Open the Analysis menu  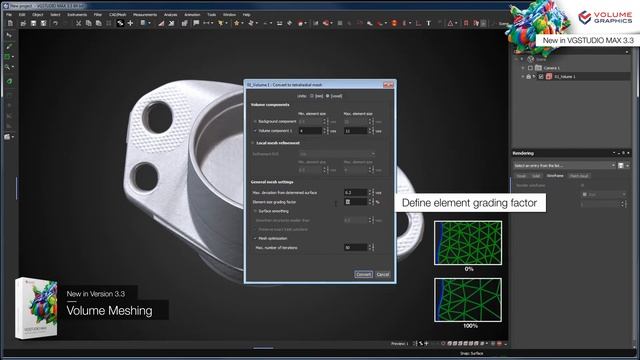(171, 15)
